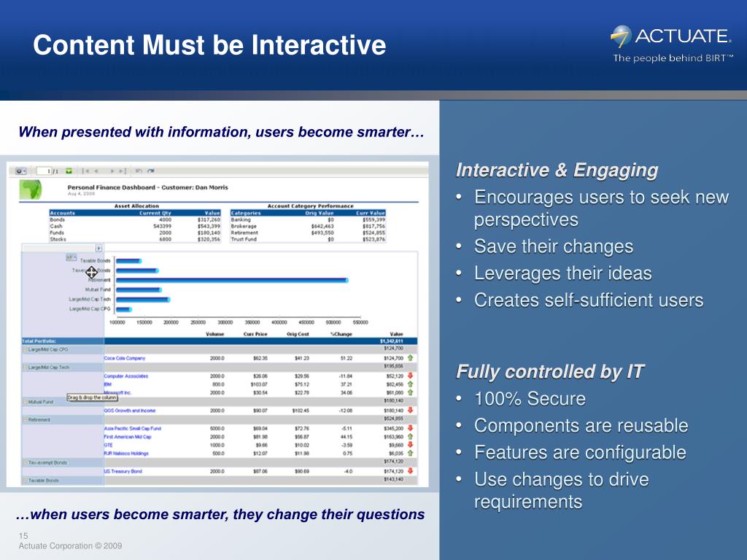Click the Categories column header
747x560 pixels.
[246, 213]
